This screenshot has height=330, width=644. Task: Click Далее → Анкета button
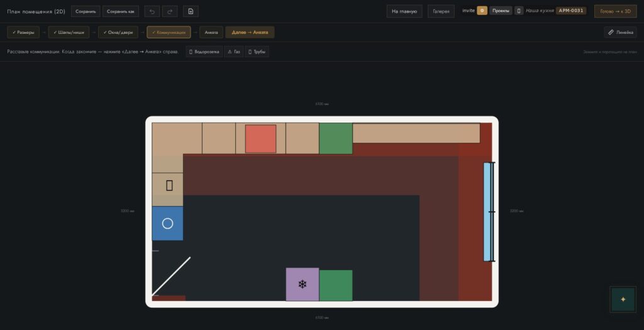250,32
